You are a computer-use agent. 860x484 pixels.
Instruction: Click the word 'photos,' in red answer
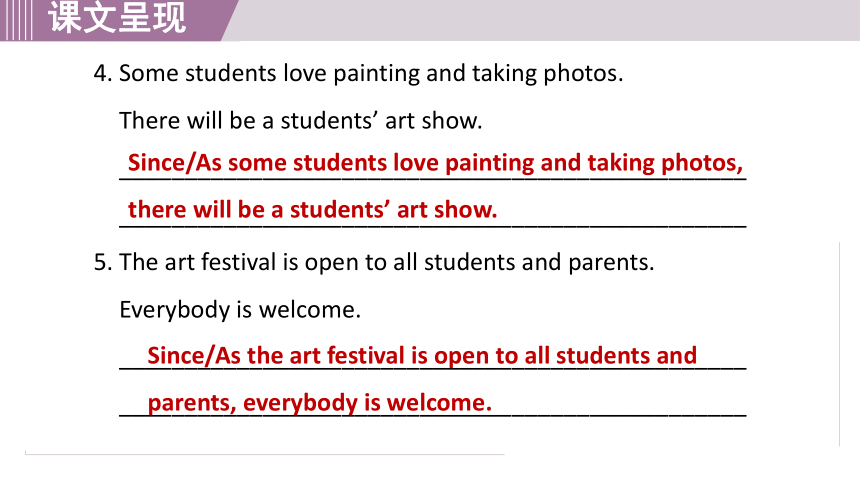[x=702, y=164]
